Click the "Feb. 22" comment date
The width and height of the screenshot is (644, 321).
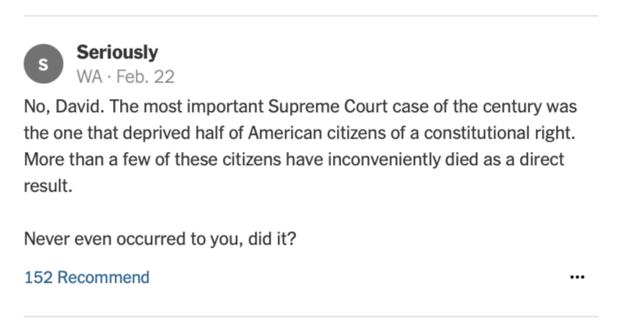(147, 76)
